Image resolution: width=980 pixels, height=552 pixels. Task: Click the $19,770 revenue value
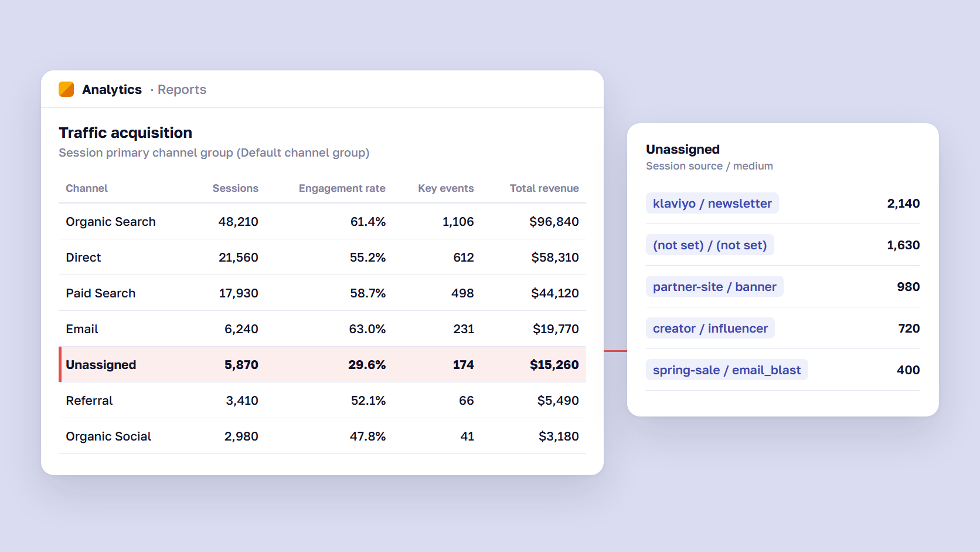[x=556, y=329]
